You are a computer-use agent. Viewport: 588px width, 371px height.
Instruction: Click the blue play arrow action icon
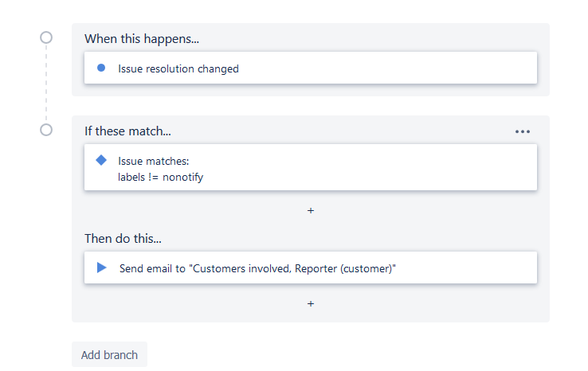point(101,268)
